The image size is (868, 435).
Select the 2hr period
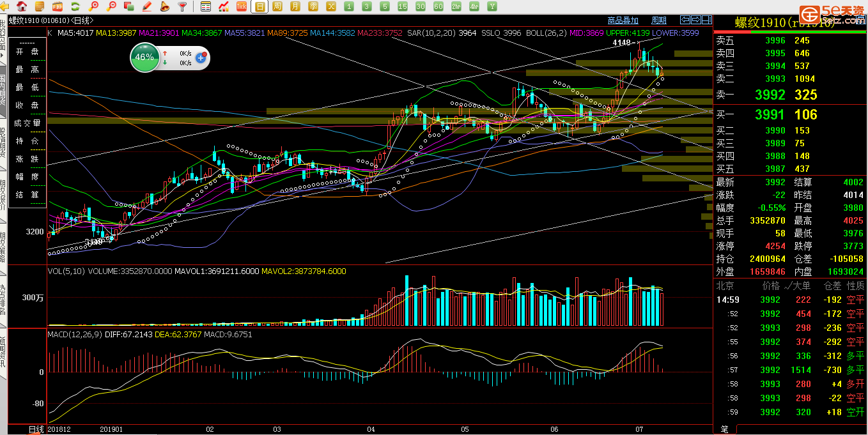[x=456, y=6]
